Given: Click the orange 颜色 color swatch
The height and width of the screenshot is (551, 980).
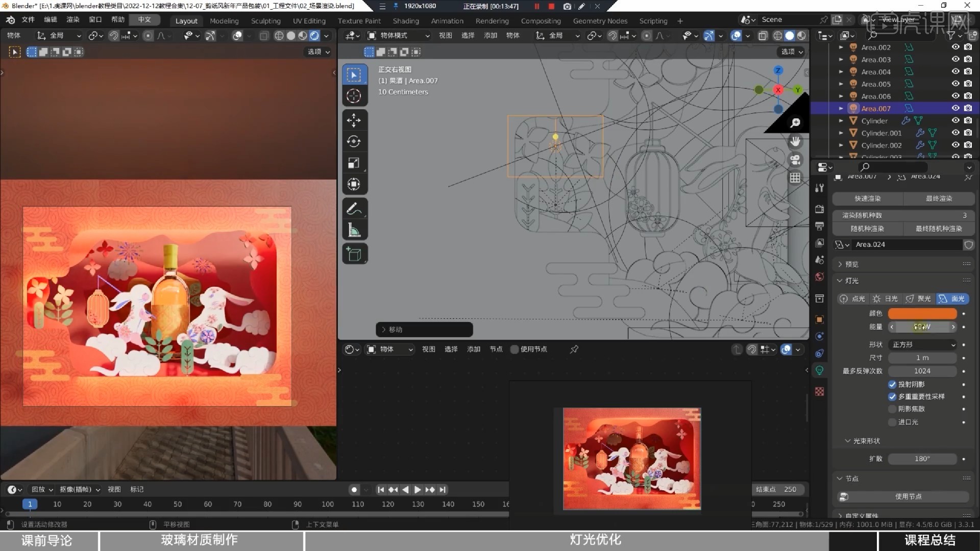Looking at the screenshot, I should (923, 313).
